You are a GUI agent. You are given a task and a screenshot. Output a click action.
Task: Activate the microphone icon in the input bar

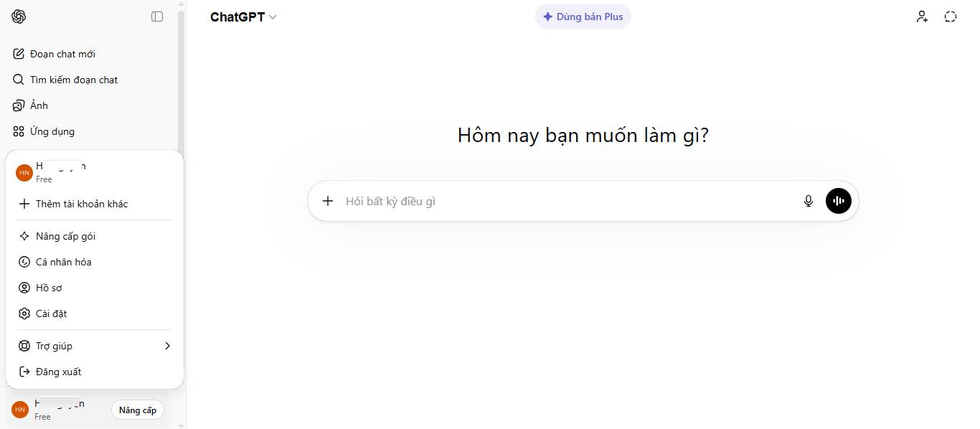[809, 201]
